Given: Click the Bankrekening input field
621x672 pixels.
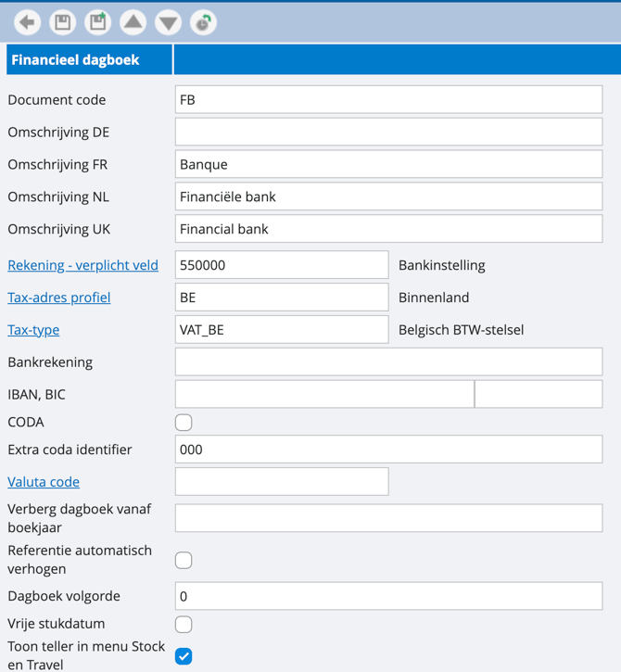Looking at the screenshot, I should [x=388, y=361].
